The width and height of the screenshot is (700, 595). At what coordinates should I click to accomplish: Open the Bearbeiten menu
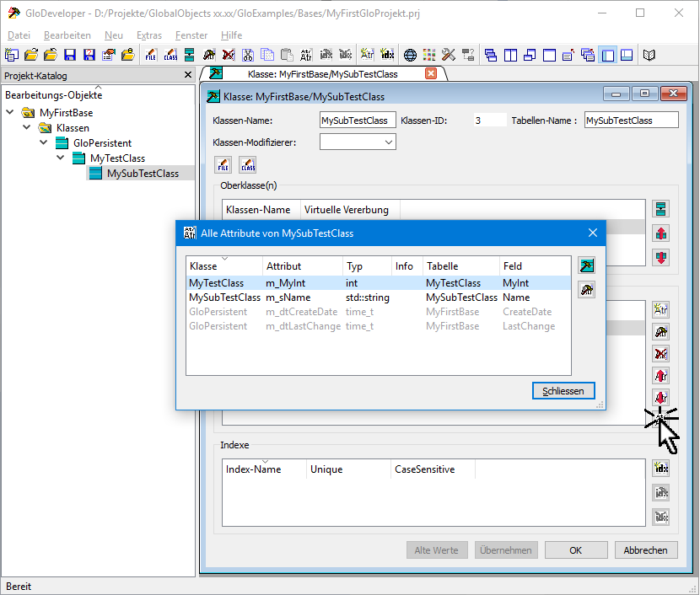click(x=67, y=35)
